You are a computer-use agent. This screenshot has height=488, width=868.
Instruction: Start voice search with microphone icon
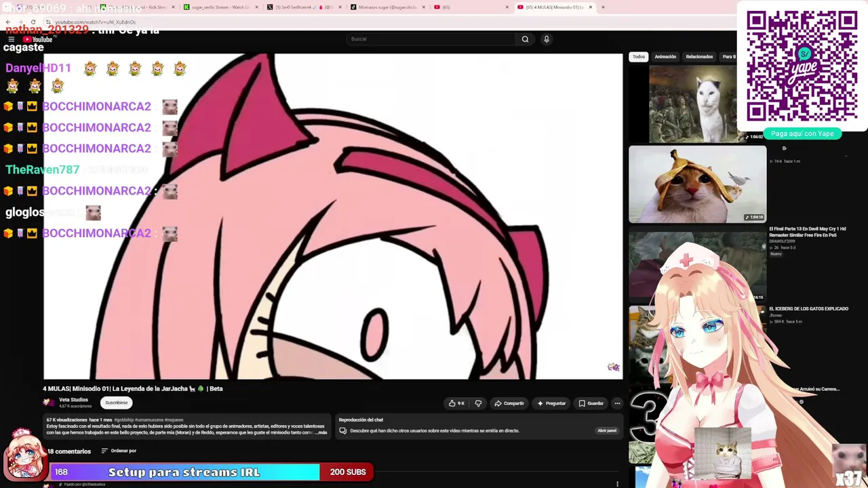pyautogui.click(x=547, y=39)
